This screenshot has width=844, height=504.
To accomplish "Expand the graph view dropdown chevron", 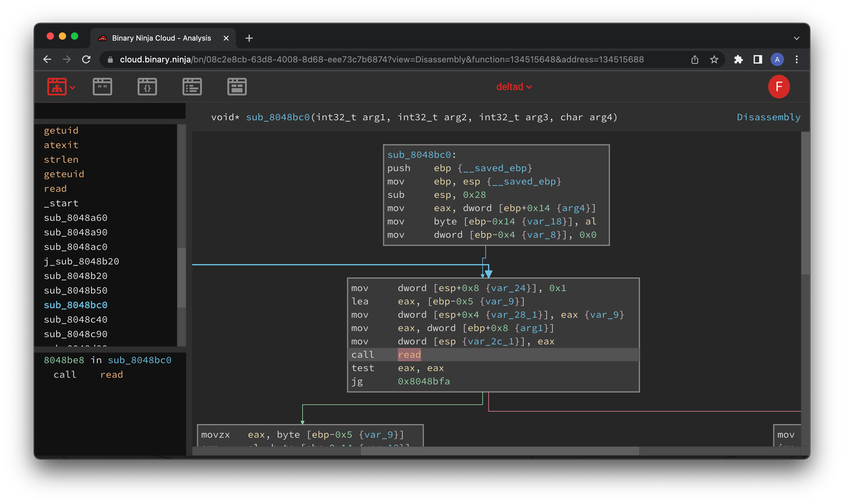I will [x=72, y=87].
